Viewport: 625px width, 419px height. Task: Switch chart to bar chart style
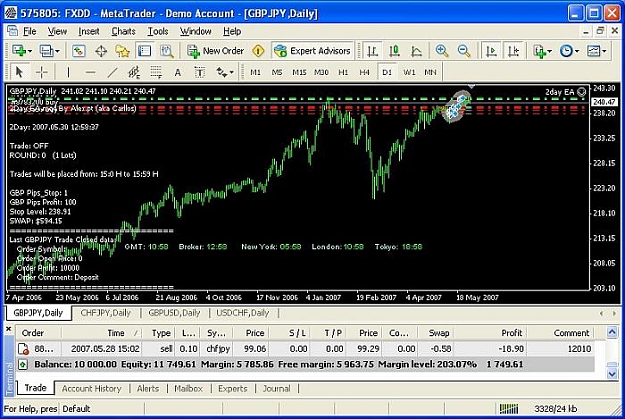tap(373, 51)
